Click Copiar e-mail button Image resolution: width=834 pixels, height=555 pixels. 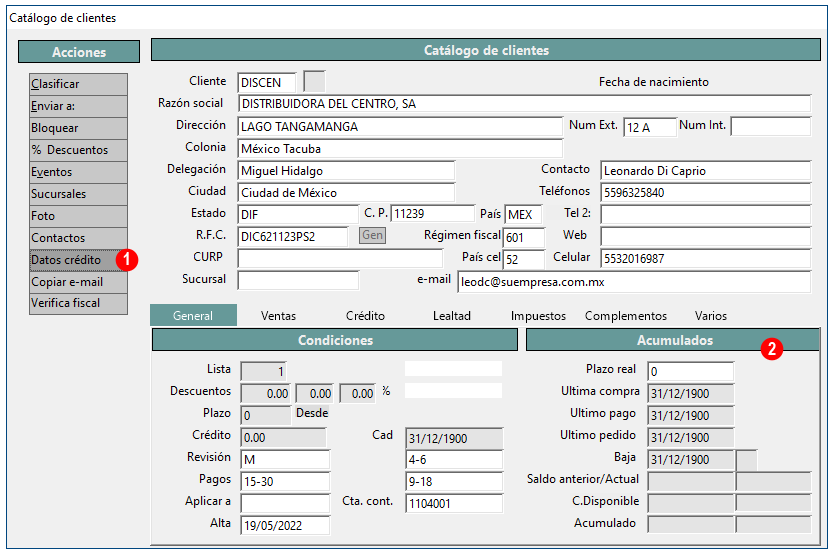click(78, 282)
